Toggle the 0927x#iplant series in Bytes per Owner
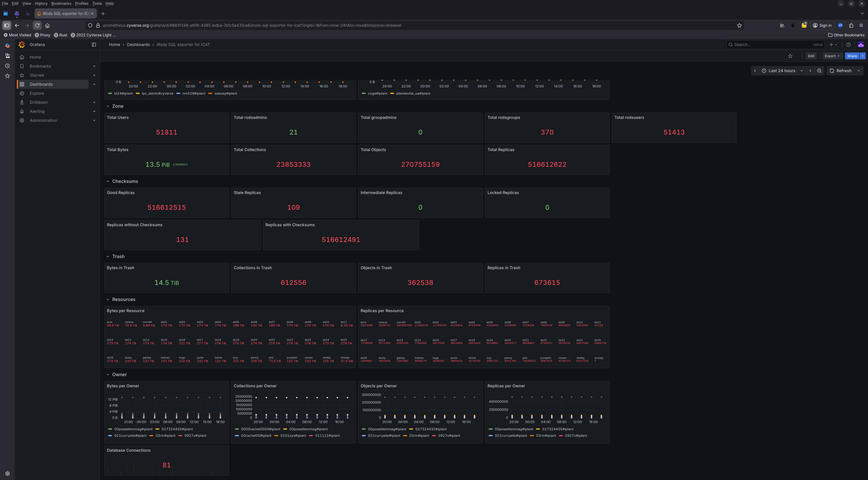Viewport: 868px width, 480px height. pos(195,436)
